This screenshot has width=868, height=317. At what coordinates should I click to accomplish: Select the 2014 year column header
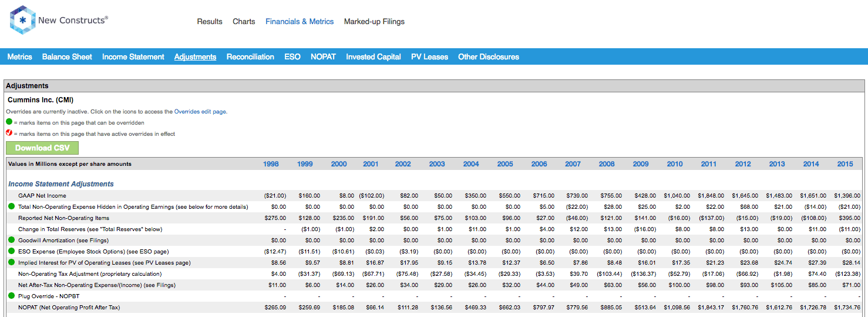[811, 164]
